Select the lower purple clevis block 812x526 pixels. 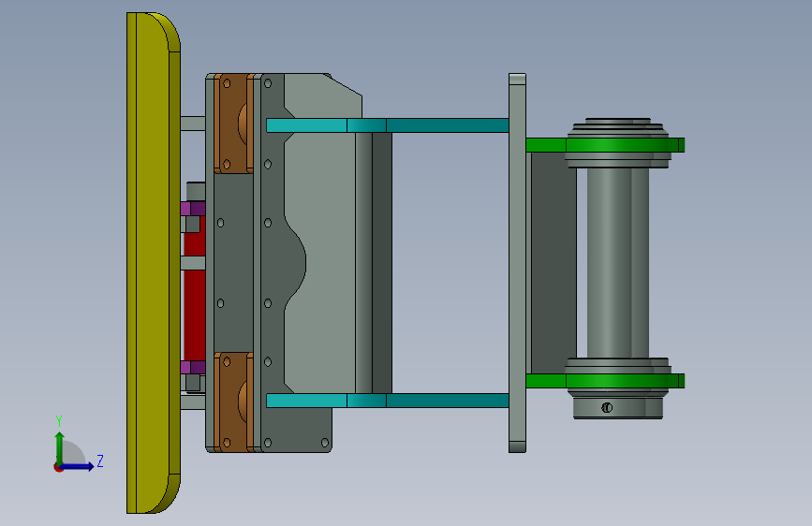(193, 368)
